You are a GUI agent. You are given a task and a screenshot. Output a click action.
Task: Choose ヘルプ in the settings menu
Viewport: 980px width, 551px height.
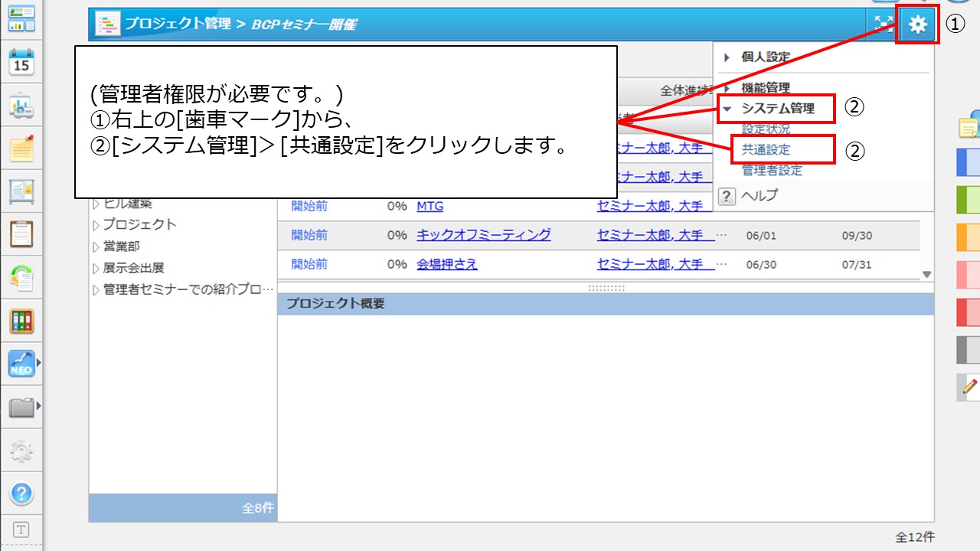coord(759,196)
